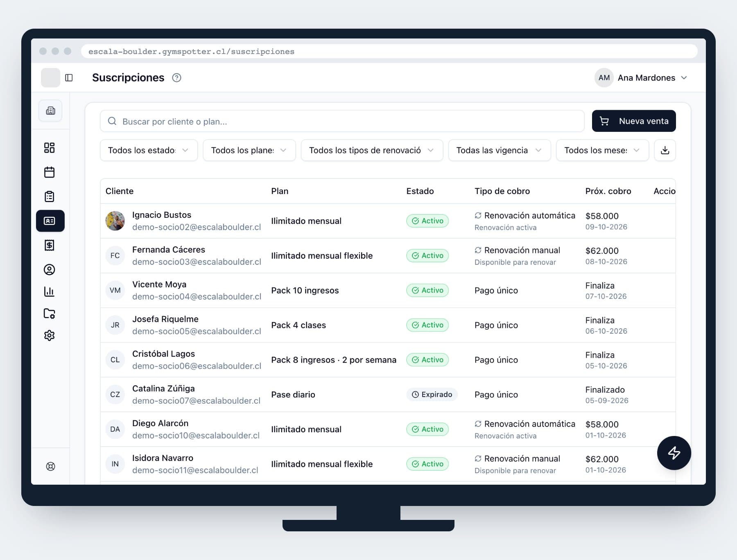Click the lightning bolt floating button
The image size is (737, 560).
674,453
